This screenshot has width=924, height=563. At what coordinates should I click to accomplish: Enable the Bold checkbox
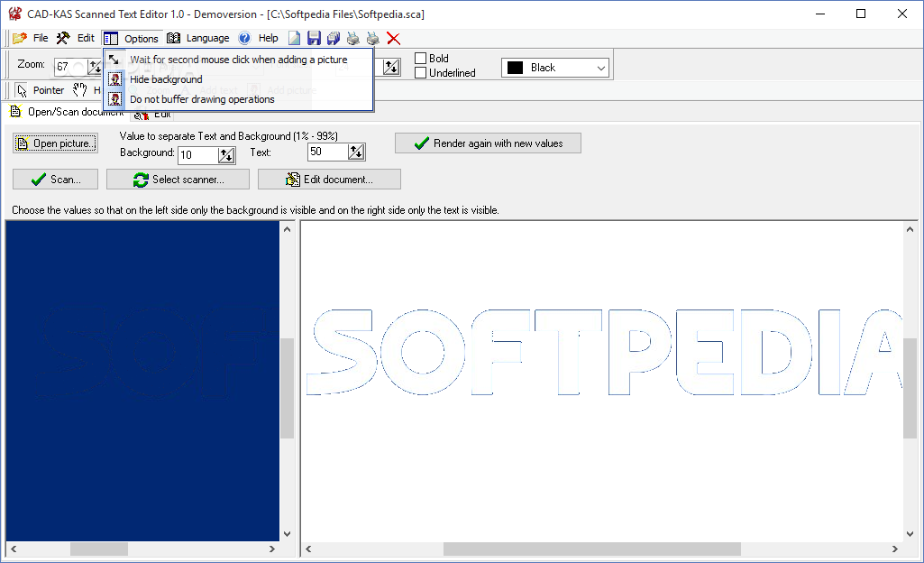coord(432,59)
